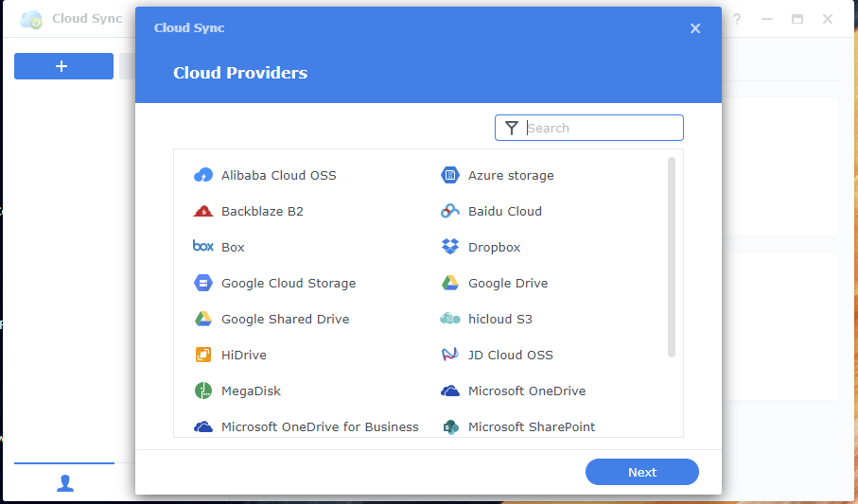
Task: Pick the Box provider logo
Action: 203,247
